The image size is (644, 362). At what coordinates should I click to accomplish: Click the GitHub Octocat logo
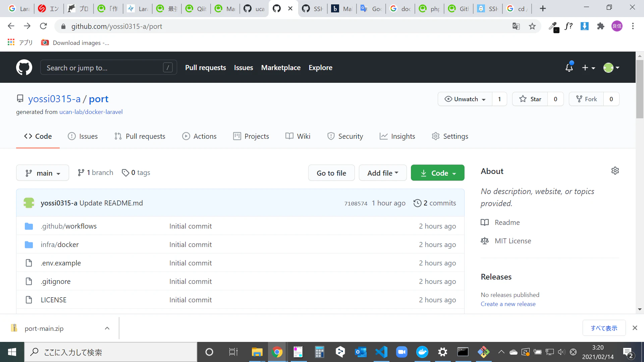click(24, 67)
